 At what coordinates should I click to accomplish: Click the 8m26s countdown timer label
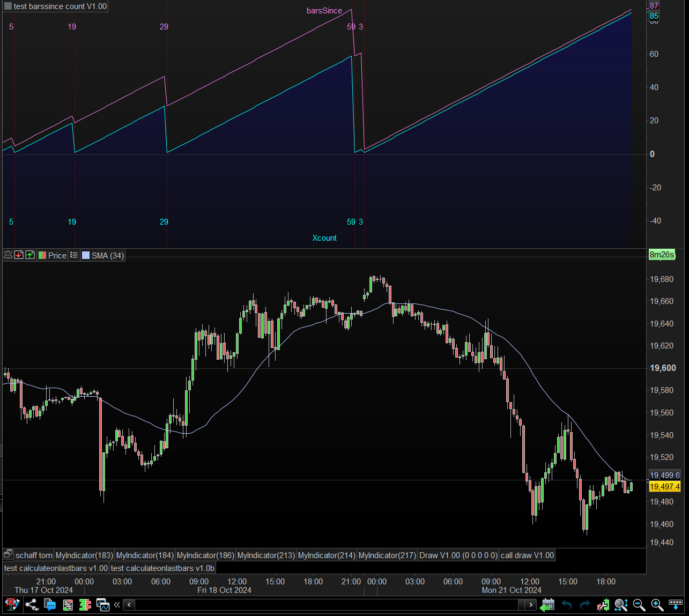662,255
